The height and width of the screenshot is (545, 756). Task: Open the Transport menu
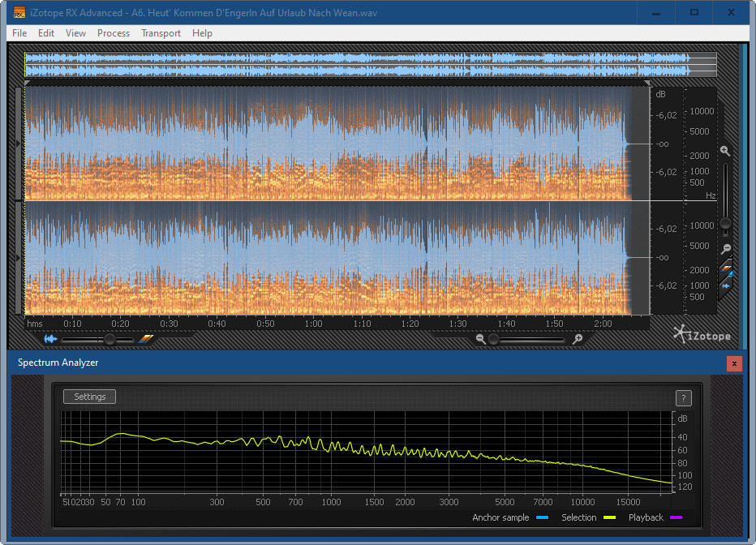click(161, 33)
